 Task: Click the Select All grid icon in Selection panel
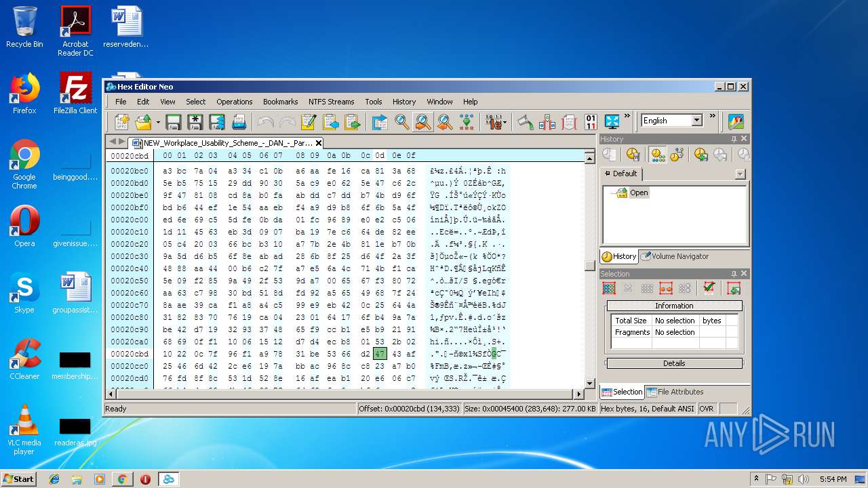[x=609, y=288]
